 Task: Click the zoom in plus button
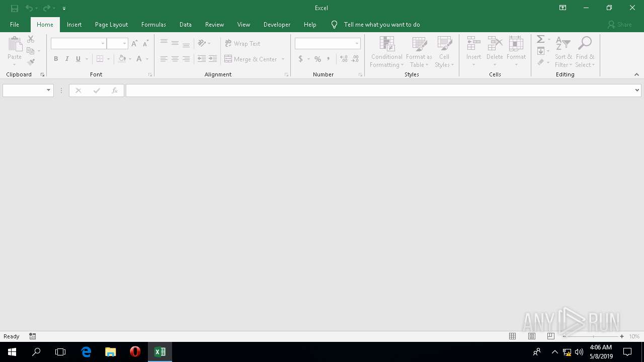coord(622,336)
